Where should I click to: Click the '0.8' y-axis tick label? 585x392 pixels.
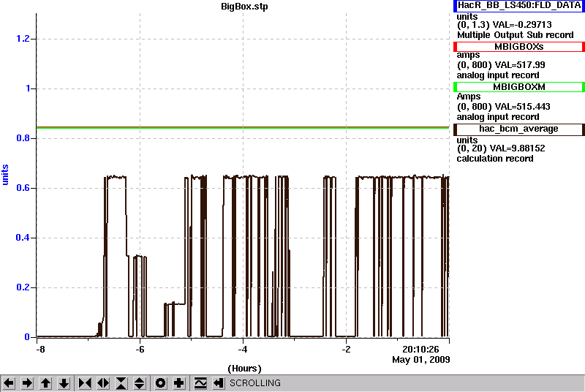tap(23, 138)
